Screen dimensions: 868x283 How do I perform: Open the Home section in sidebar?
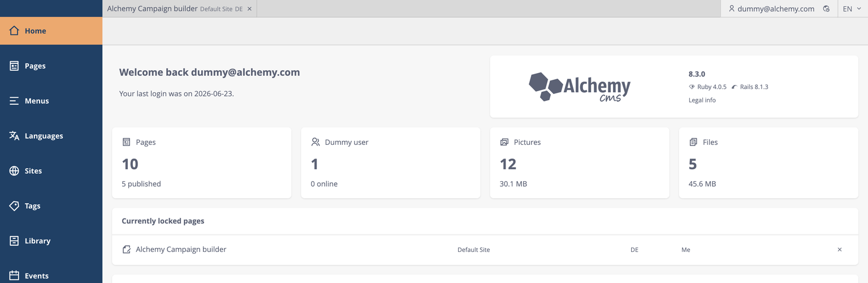point(51,31)
